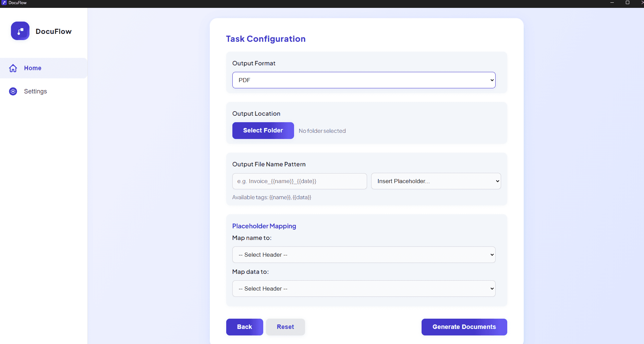The image size is (644, 344).
Task: Open the 'Map name to' header dropdown
Action: pyautogui.click(x=364, y=255)
